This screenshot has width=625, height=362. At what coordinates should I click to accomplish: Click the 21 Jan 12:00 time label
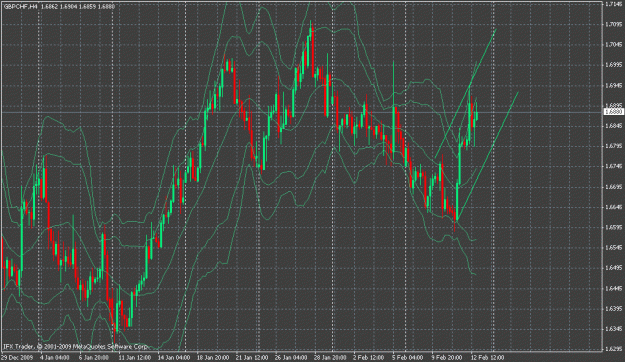pyautogui.click(x=251, y=357)
